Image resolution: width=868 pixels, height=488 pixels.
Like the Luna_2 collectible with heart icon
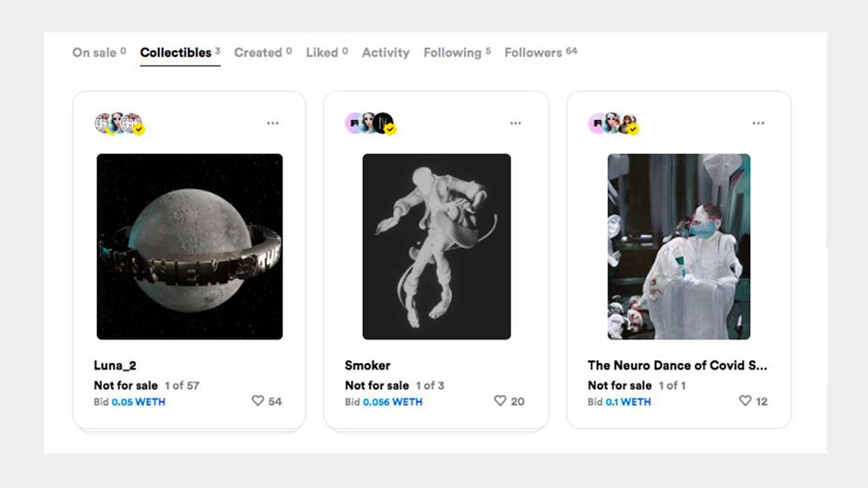(258, 401)
